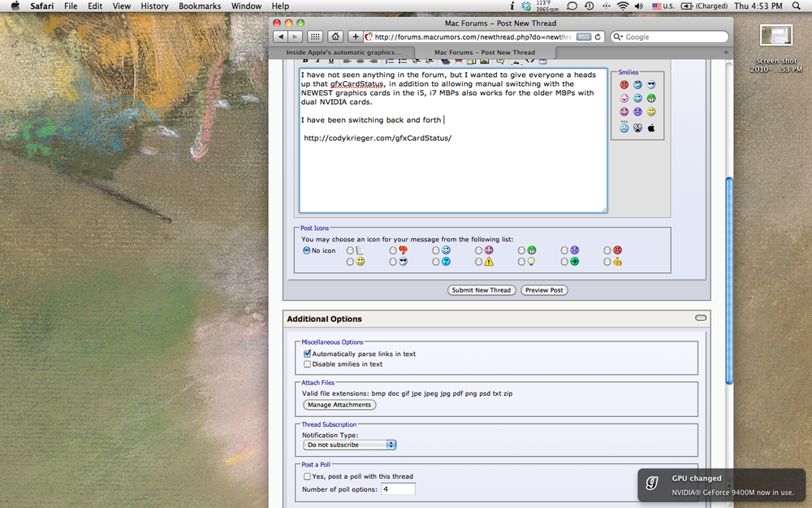This screenshot has width=812, height=508.
Task: Open Spotlight search magnifier
Action: click(797, 7)
